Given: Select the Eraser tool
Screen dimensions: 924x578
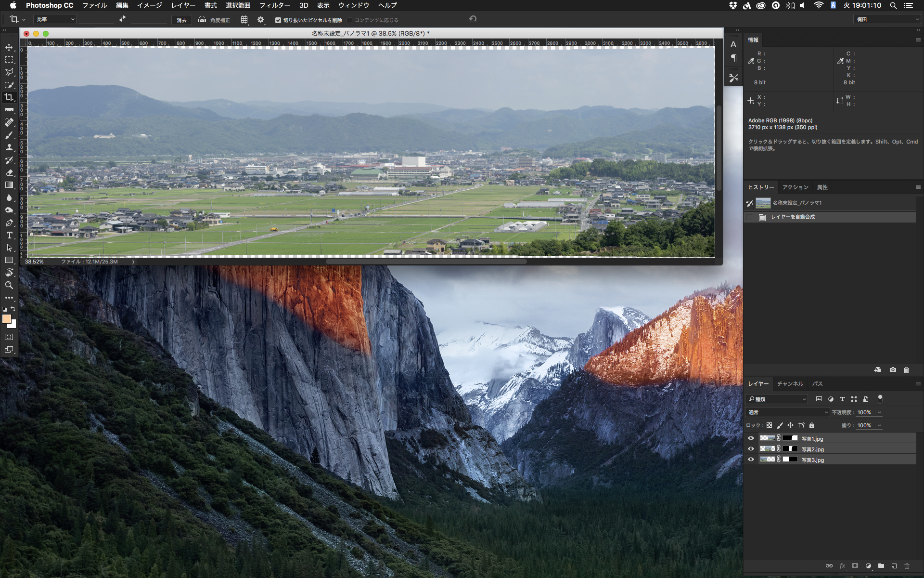Looking at the screenshot, I should click(9, 172).
